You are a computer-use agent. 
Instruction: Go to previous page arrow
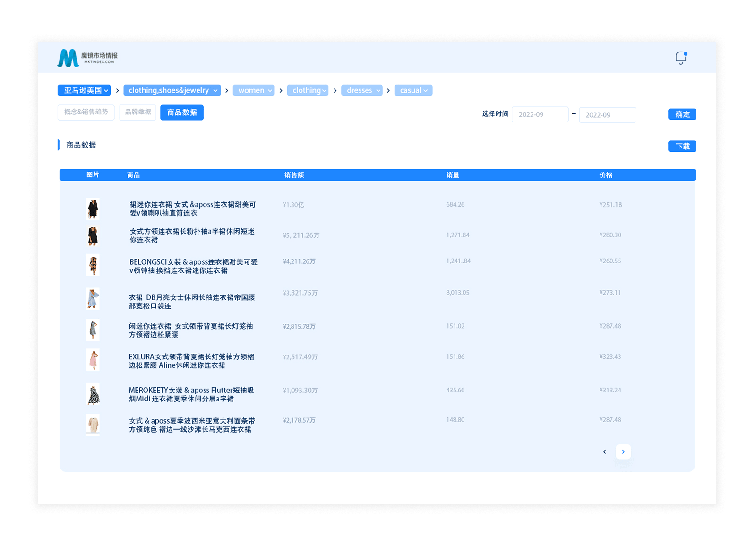point(604,452)
